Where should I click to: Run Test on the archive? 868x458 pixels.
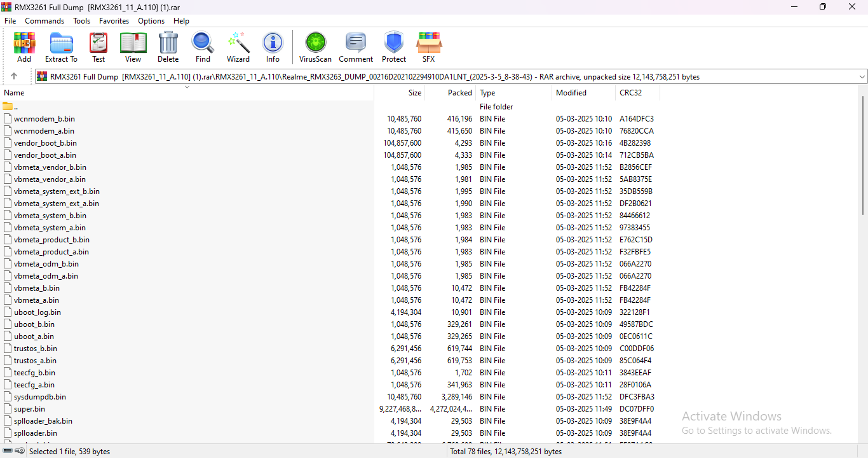pyautogui.click(x=98, y=48)
